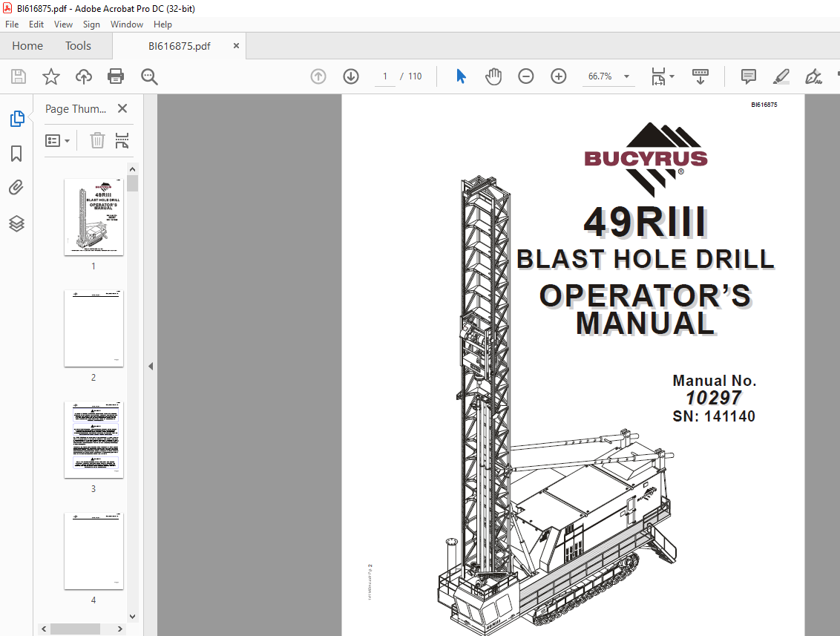Screen dimensions: 840x636
Task: Click the vertical scrollbar thumb in thumbnails
Action: 132,183
